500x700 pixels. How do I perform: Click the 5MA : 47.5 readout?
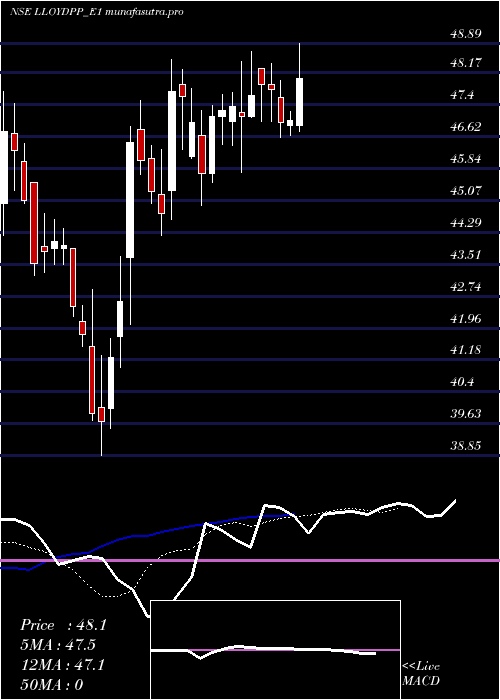tap(58, 645)
